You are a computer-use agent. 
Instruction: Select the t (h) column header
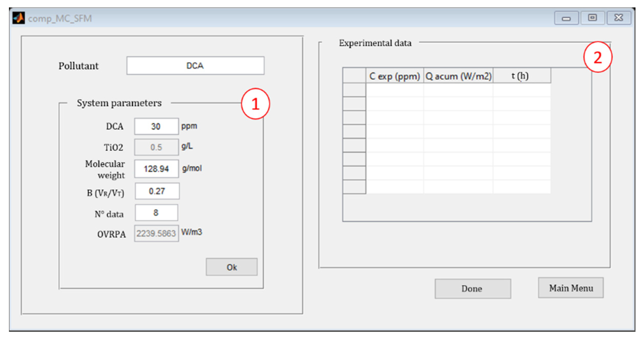tap(522, 76)
